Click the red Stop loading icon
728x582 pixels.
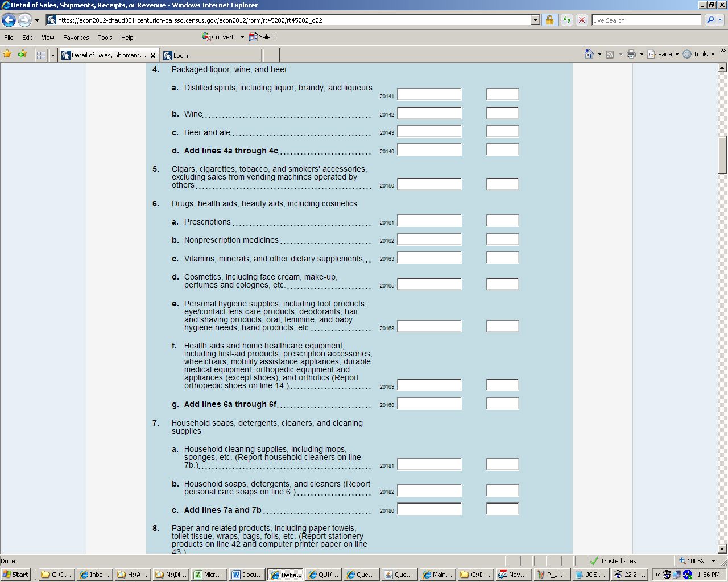click(x=581, y=20)
